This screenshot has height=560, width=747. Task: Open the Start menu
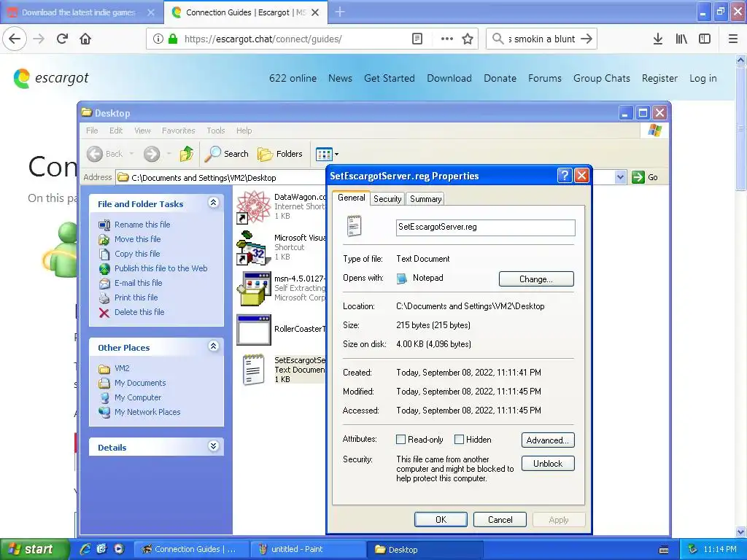pyautogui.click(x=34, y=549)
